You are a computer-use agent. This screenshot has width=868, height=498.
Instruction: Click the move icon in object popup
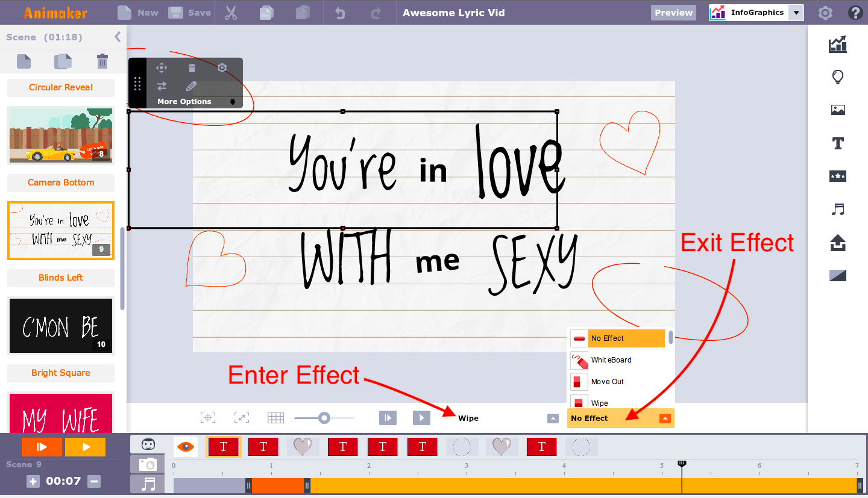click(x=162, y=68)
